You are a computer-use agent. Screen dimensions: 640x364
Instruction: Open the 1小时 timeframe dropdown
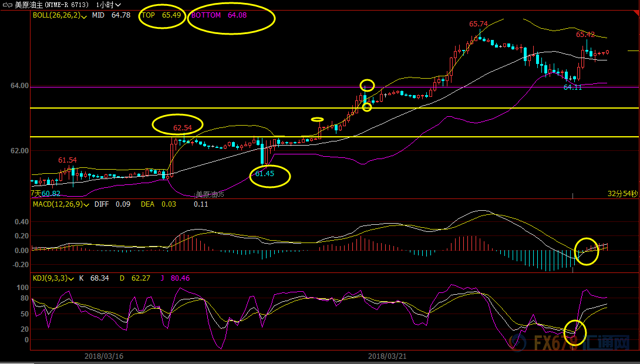point(109,5)
